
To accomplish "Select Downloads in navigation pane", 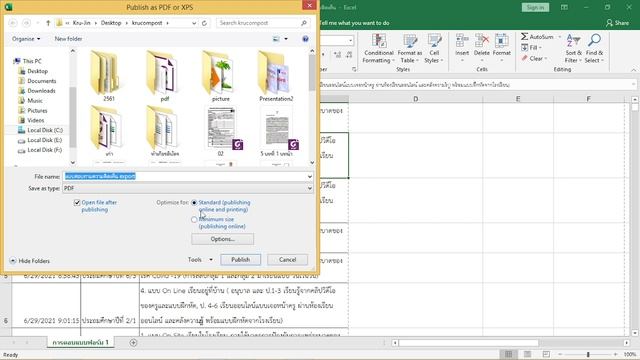I will (41, 91).
